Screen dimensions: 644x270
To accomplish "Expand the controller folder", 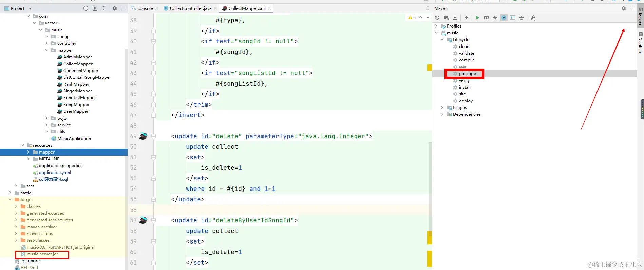I will pyautogui.click(x=46, y=43).
